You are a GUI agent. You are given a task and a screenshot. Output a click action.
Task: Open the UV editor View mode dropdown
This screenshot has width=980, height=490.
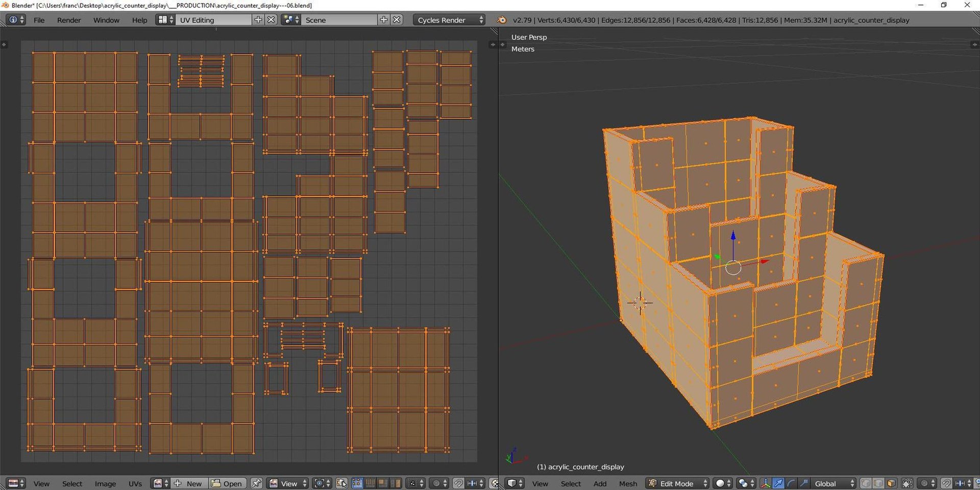tap(288, 483)
